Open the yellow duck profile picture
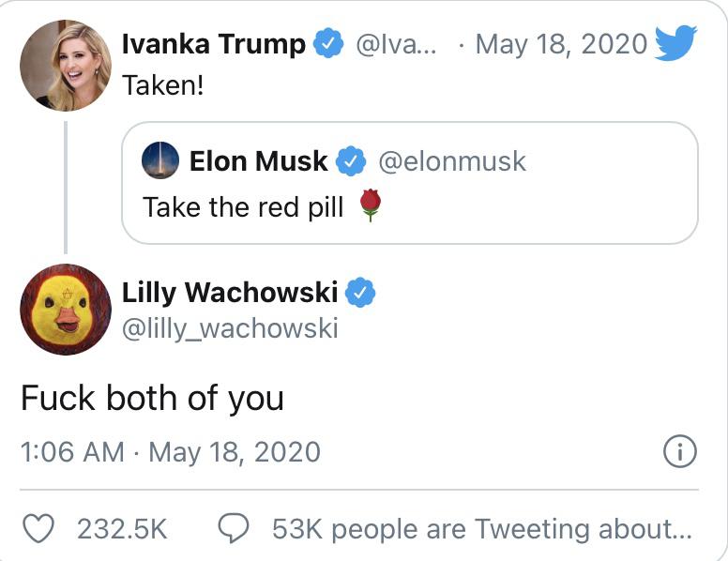The width and height of the screenshot is (728, 561). (x=66, y=309)
